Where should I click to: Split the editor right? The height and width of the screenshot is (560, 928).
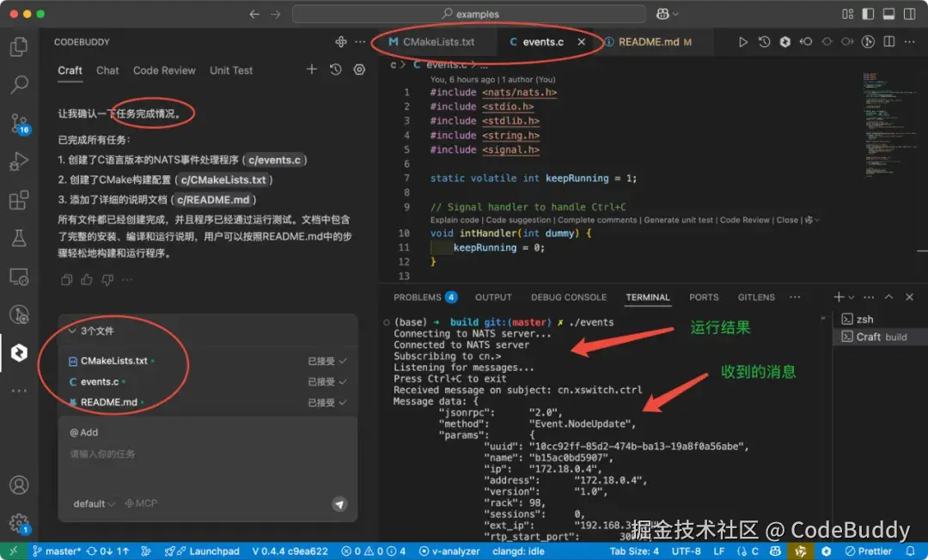[889, 42]
